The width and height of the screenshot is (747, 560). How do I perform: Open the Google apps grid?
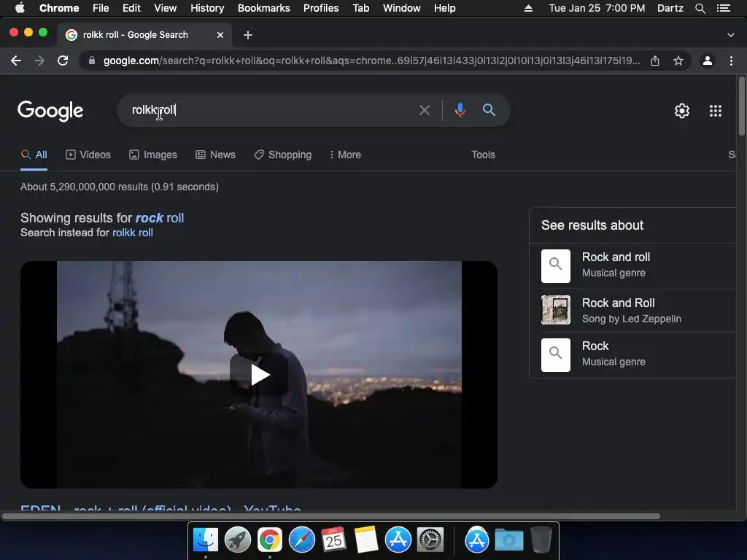tap(716, 111)
